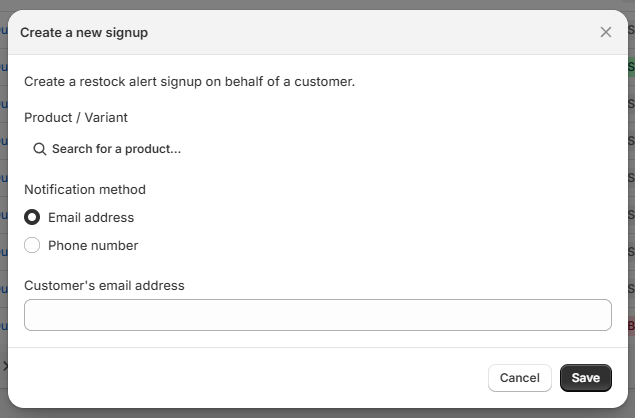The height and width of the screenshot is (418, 635).
Task: Close the Create a new signup dialog
Action: click(x=605, y=32)
